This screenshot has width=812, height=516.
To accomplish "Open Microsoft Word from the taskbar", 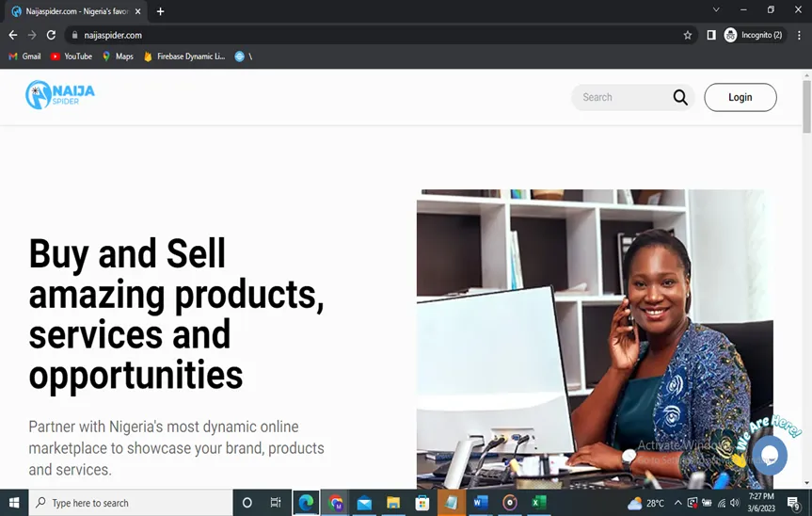I will pos(481,503).
